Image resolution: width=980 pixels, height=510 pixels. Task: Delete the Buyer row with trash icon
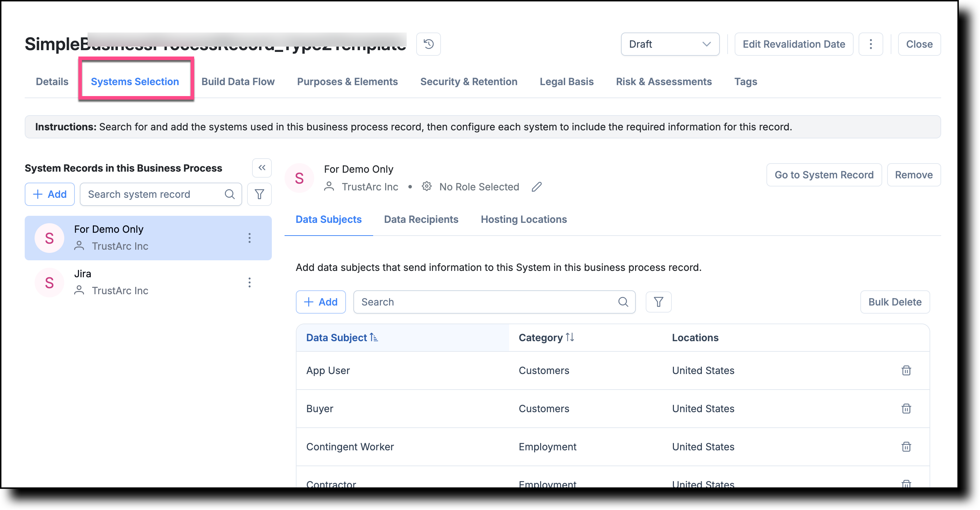(906, 409)
